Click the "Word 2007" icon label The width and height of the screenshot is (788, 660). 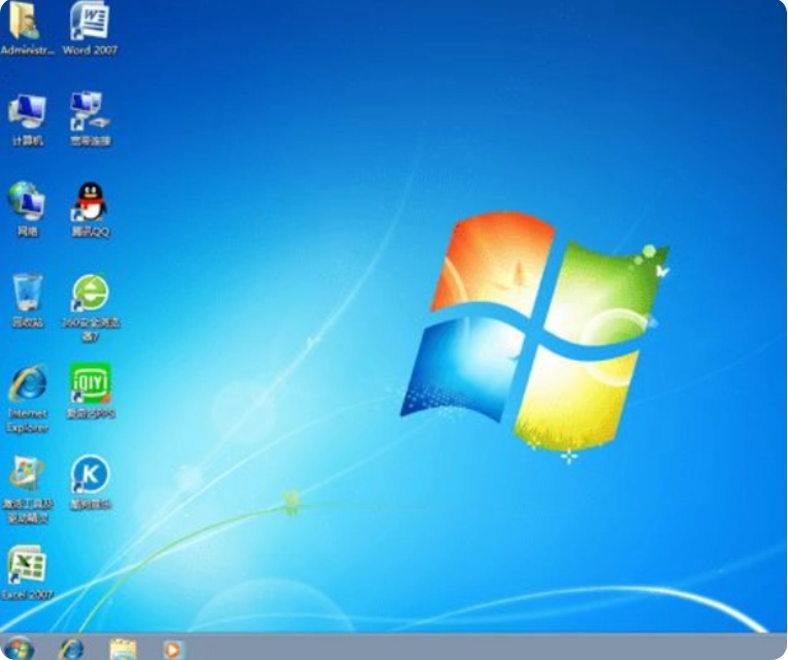[90, 50]
